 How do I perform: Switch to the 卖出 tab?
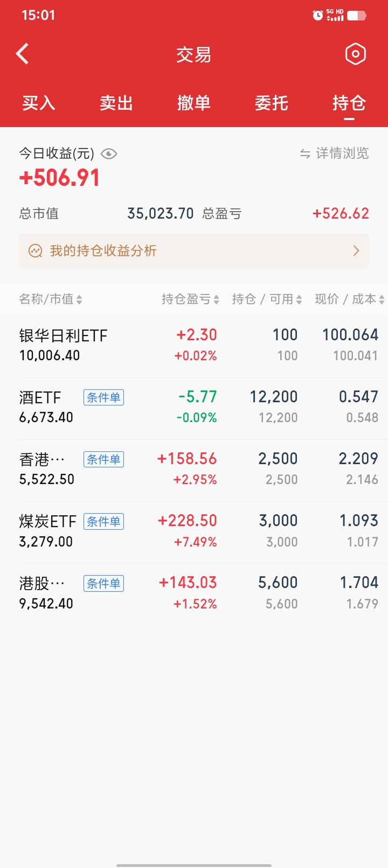pyautogui.click(x=116, y=103)
